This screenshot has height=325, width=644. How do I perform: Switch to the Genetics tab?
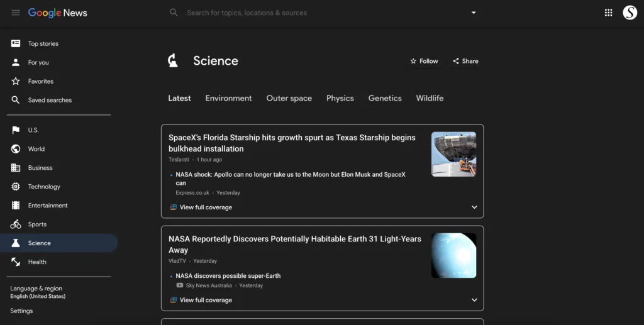pyautogui.click(x=385, y=98)
